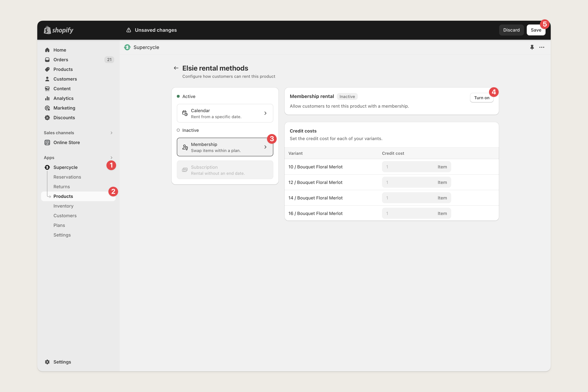Image resolution: width=588 pixels, height=392 pixels.
Task: Click the Settings gear icon
Action: pyautogui.click(x=47, y=362)
